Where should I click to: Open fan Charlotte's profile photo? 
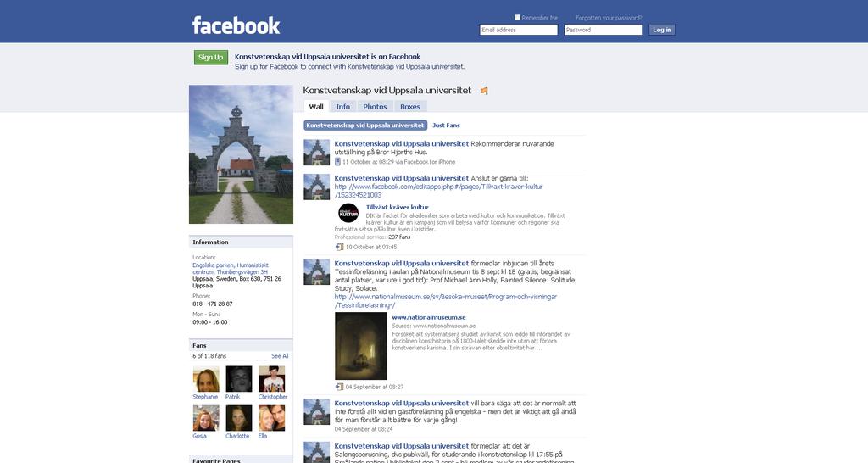(x=238, y=418)
